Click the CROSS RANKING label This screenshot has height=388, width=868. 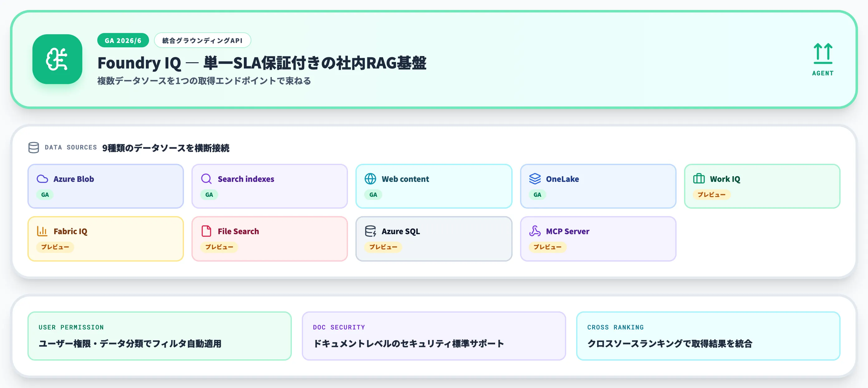click(615, 327)
